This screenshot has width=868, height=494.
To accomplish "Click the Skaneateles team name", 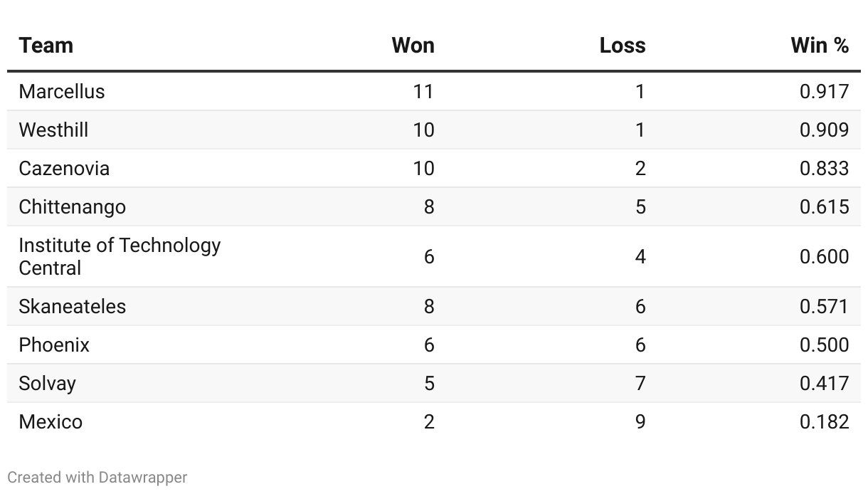I will click(x=72, y=306).
